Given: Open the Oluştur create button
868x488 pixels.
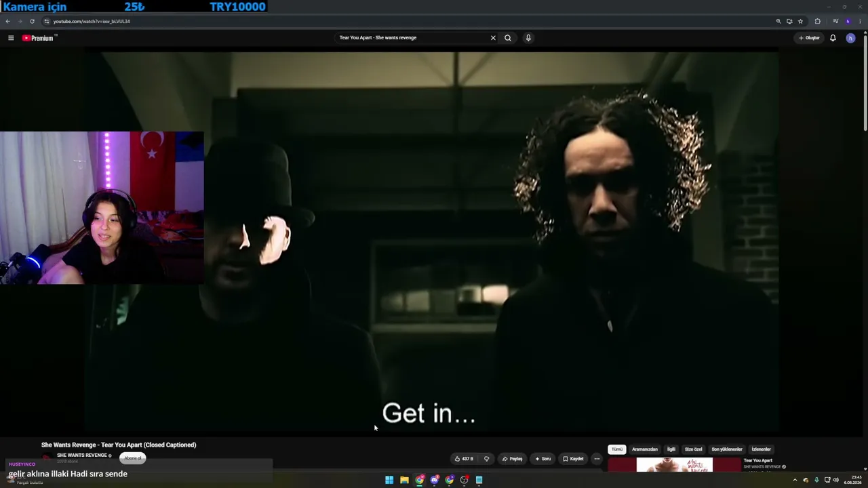Looking at the screenshot, I should 809,38.
